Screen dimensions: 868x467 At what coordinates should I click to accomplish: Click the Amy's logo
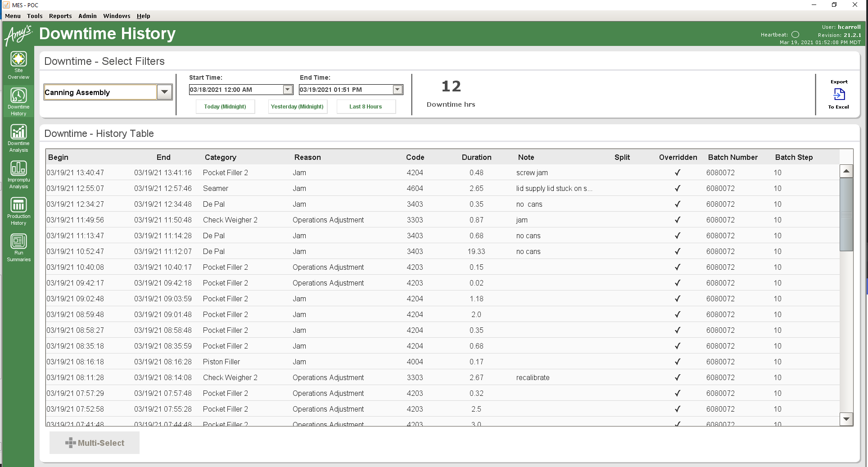(18, 35)
